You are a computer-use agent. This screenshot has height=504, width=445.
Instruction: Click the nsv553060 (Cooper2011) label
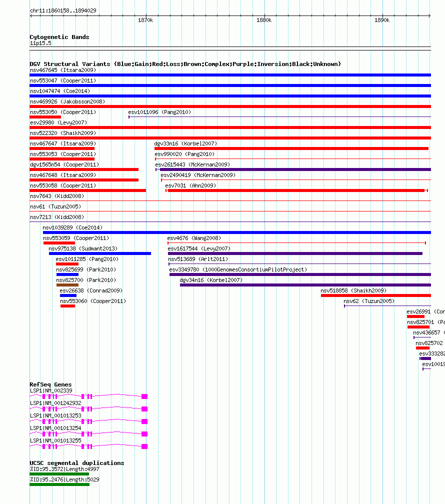[93, 301]
